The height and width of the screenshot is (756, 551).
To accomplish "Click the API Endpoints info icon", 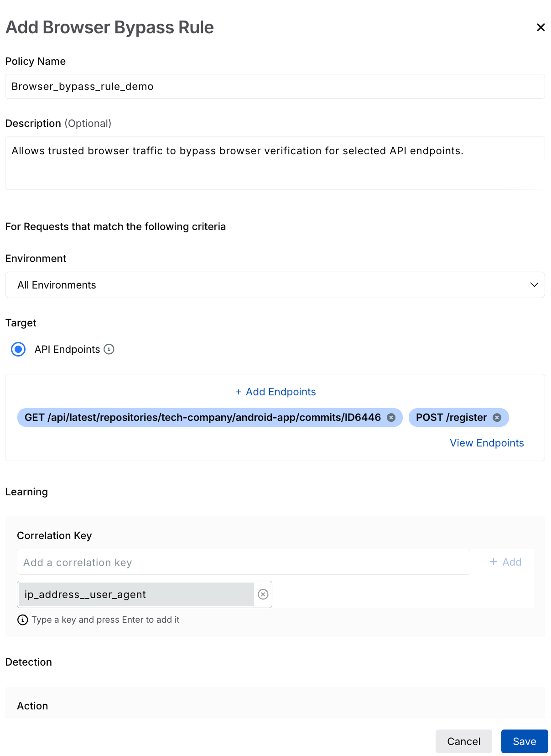I will click(109, 349).
